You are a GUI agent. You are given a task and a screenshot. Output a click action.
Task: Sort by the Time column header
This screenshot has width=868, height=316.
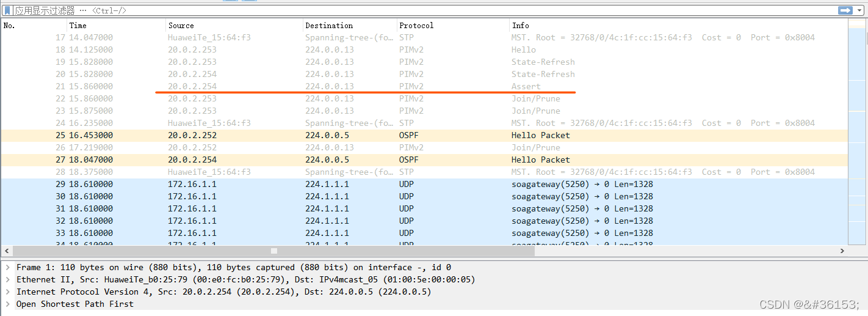pos(116,26)
